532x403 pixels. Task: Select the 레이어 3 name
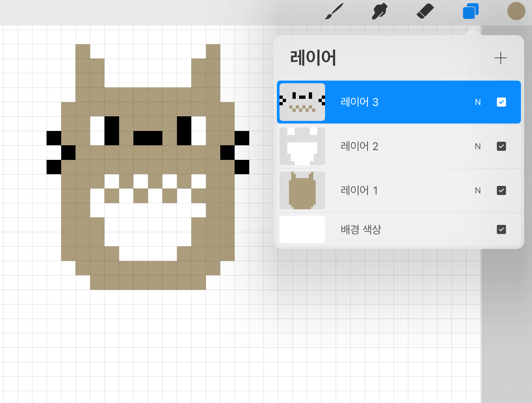(359, 102)
